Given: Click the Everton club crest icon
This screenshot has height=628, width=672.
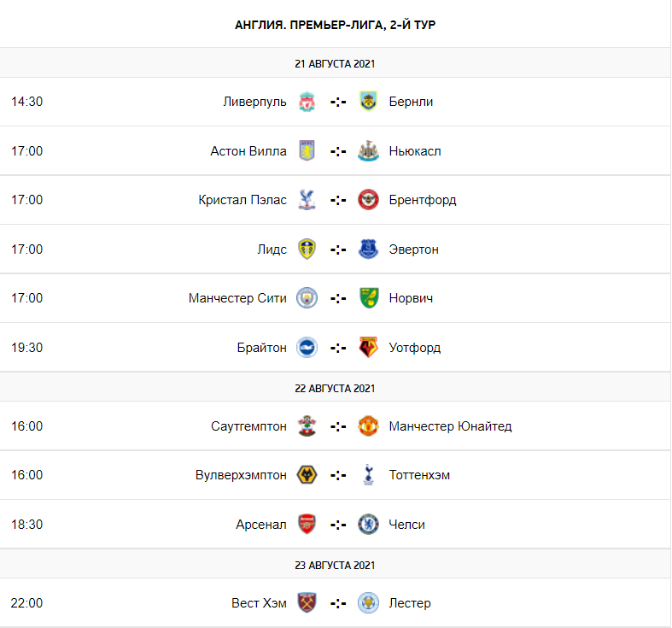Looking at the screenshot, I should point(369,249).
